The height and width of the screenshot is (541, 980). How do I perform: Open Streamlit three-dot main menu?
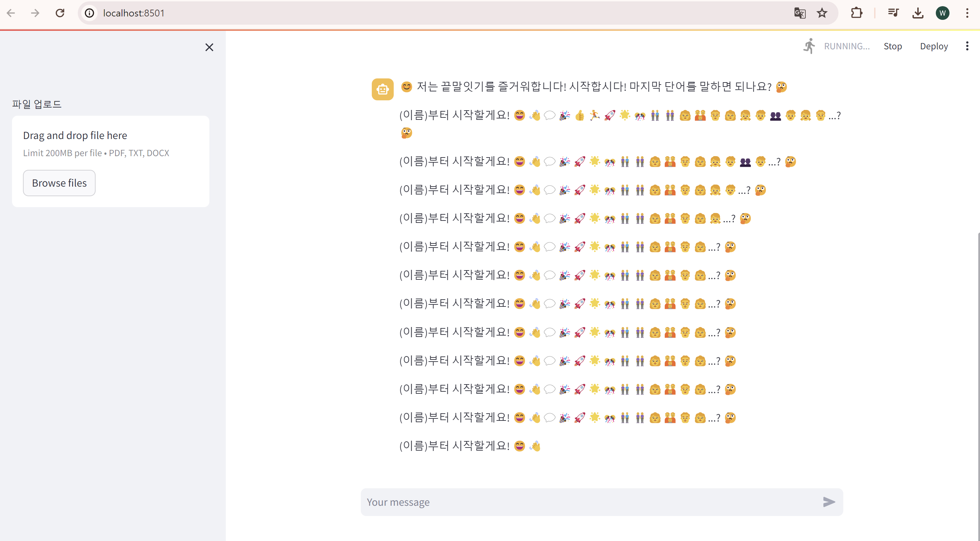[967, 46]
